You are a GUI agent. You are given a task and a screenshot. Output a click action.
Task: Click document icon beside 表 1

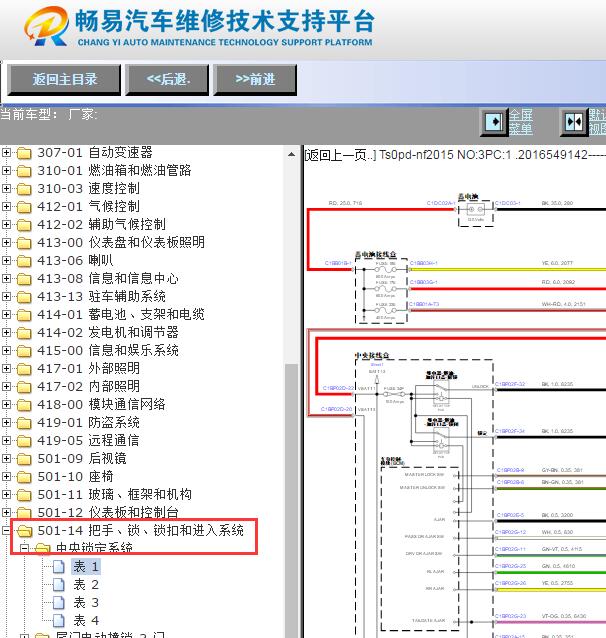point(59,567)
